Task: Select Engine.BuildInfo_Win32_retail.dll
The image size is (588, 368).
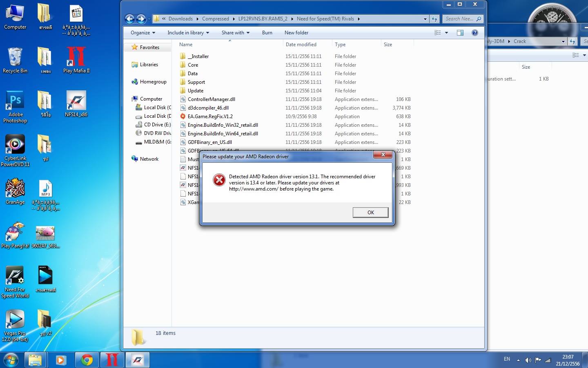Action: 223,125
